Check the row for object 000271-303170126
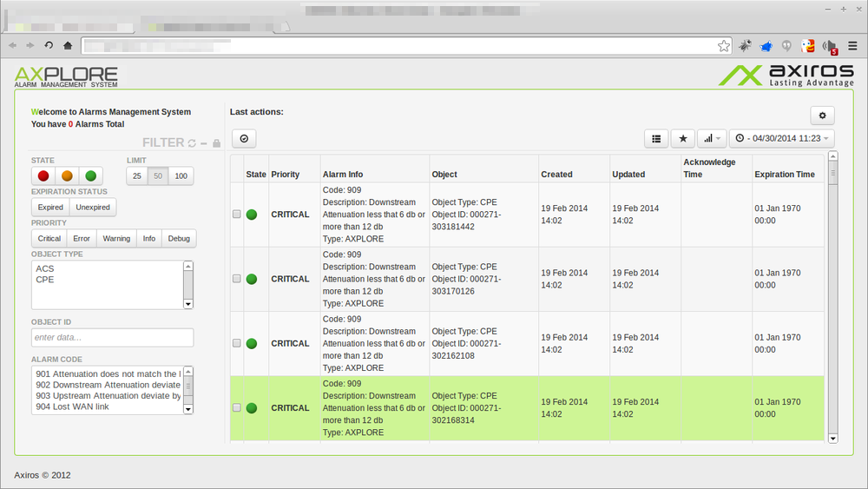The height and width of the screenshot is (489, 868). coord(236,279)
